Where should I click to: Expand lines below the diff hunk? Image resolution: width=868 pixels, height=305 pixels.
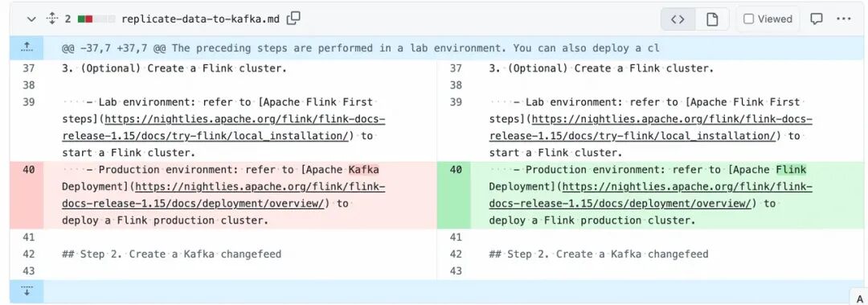pos(27,291)
